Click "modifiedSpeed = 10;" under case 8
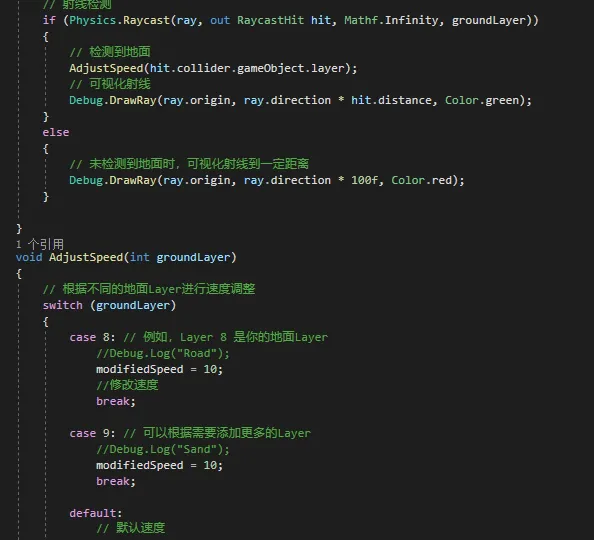This screenshot has height=540, width=594. pyautogui.click(x=159, y=369)
